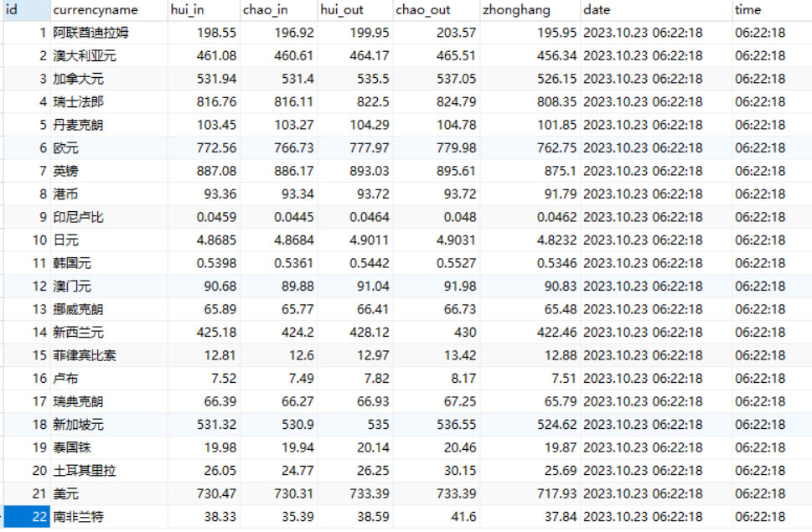Click the chao_in column header
The height and width of the screenshot is (532, 812).
click(278, 10)
